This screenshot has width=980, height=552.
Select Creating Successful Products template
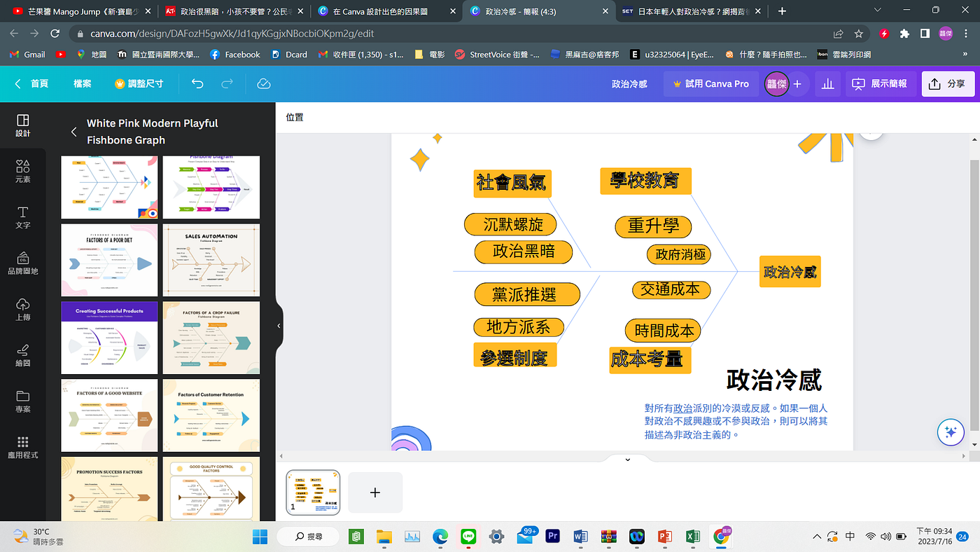pyautogui.click(x=110, y=338)
